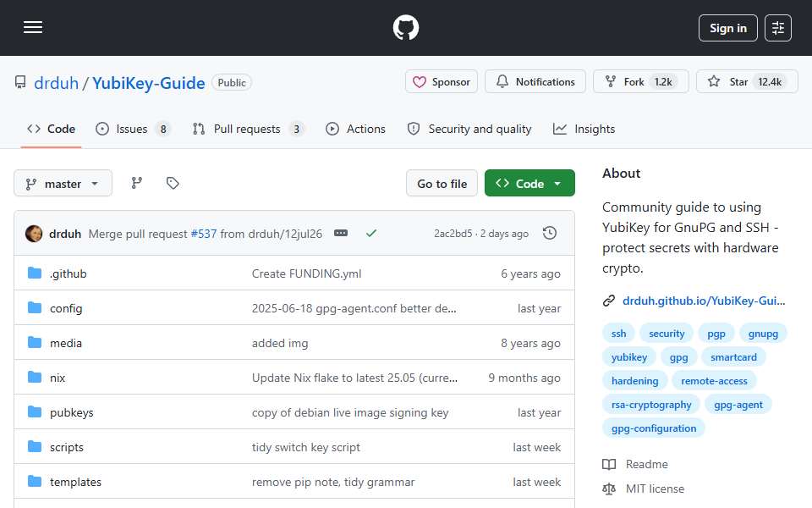The image size is (812, 508).
Task: Open Security and quality tab
Action: (x=469, y=129)
